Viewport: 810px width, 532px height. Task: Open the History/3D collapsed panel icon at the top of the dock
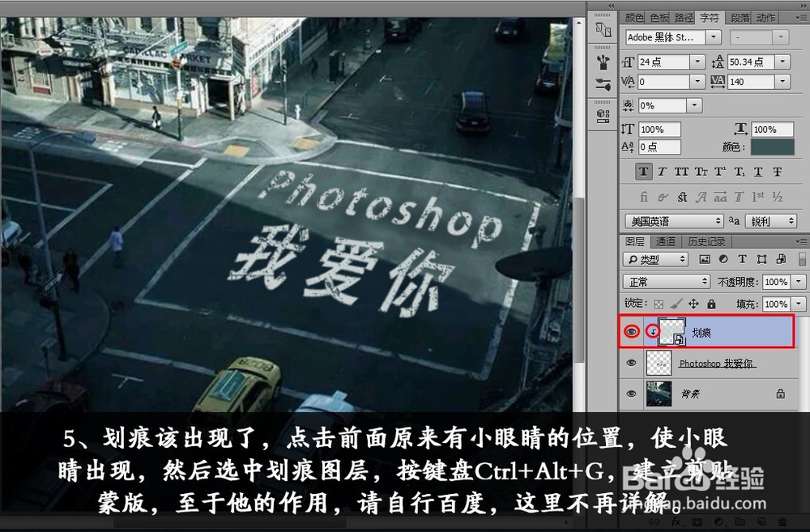pyautogui.click(x=603, y=30)
